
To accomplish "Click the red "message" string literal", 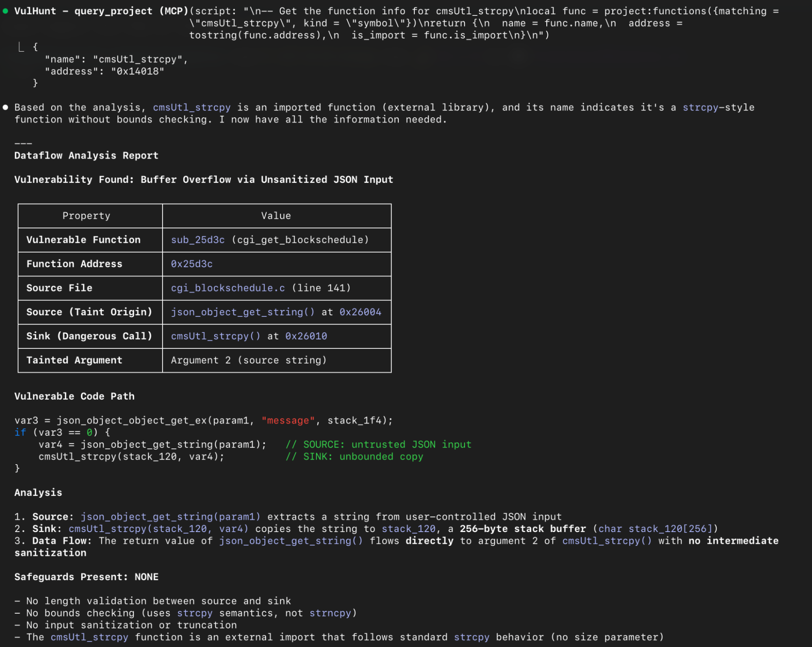I will (288, 420).
